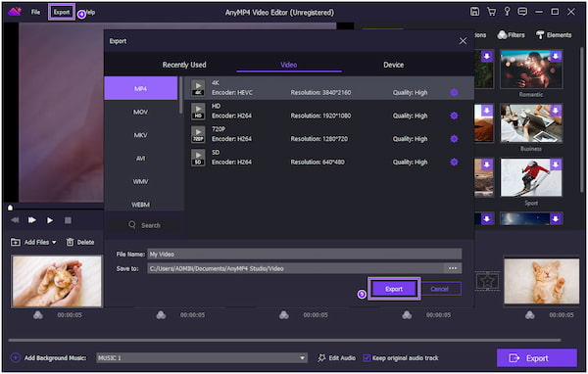The width and height of the screenshot is (588, 374).
Task: Click the Add Background Music plus icon
Action: [x=16, y=358]
